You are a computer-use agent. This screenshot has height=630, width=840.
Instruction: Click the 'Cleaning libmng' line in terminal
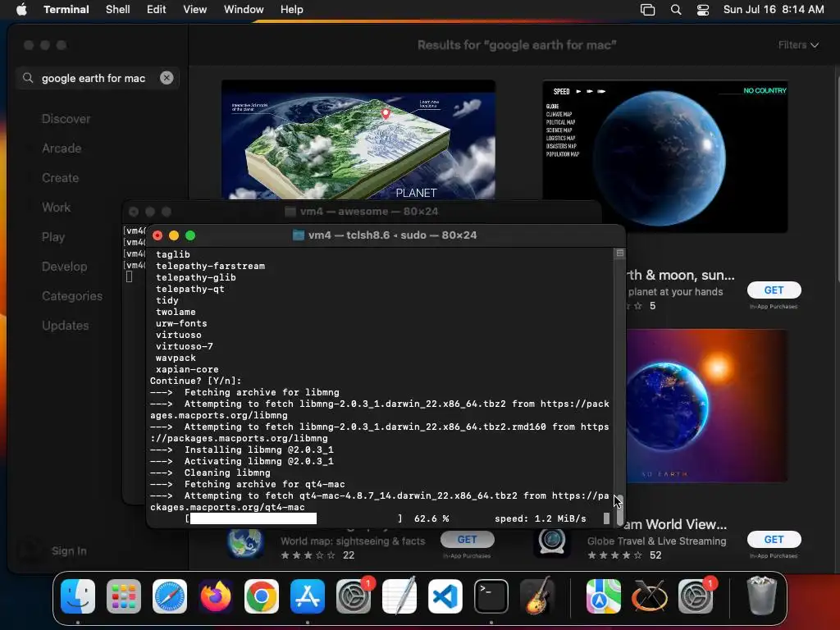click(x=210, y=473)
